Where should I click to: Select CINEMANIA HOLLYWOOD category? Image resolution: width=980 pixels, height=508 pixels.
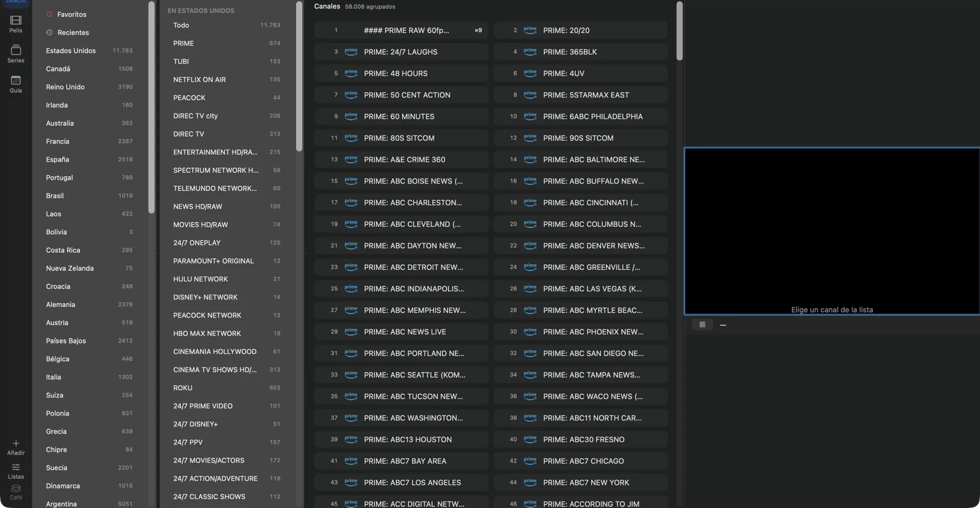pyautogui.click(x=227, y=352)
